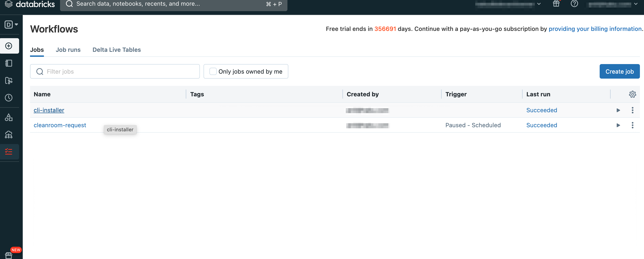
Task: Open the Marketplace icon with NEW badge
Action: click(9, 255)
